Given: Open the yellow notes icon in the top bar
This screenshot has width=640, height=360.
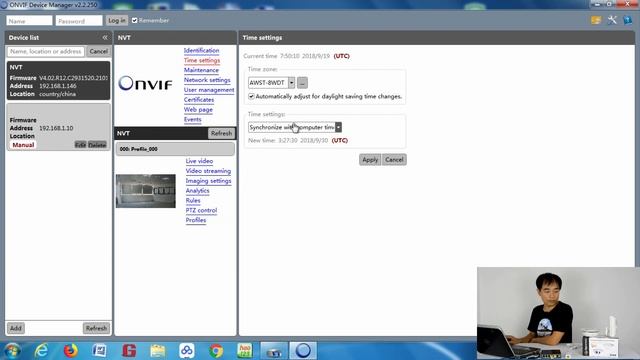Looking at the screenshot, I should [x=596, y=20].
